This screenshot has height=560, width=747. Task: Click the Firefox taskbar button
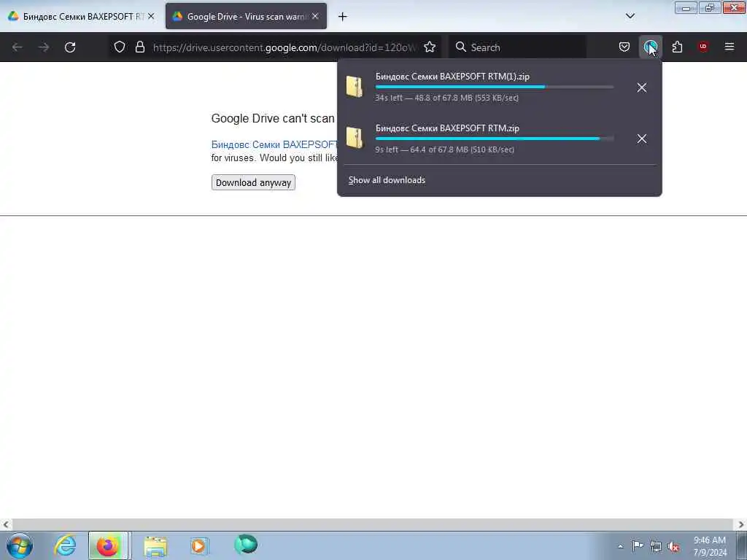click(108, 545)
